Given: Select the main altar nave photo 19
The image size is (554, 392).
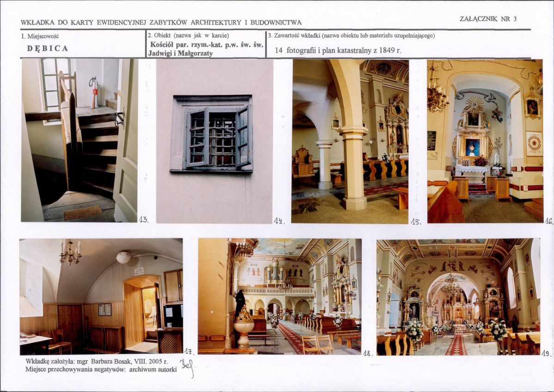Looking at the screenshot, I should tap(458, 296).
